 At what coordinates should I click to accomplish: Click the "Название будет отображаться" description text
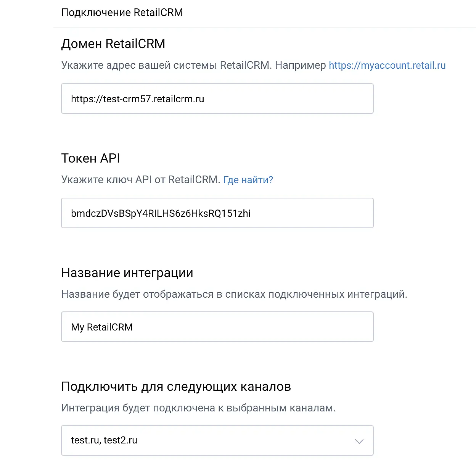234,294
